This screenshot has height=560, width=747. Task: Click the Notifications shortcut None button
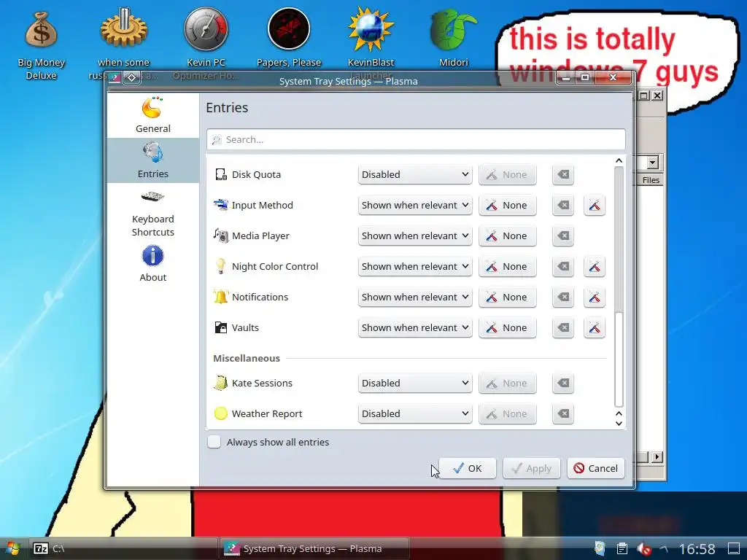[508, 297]
